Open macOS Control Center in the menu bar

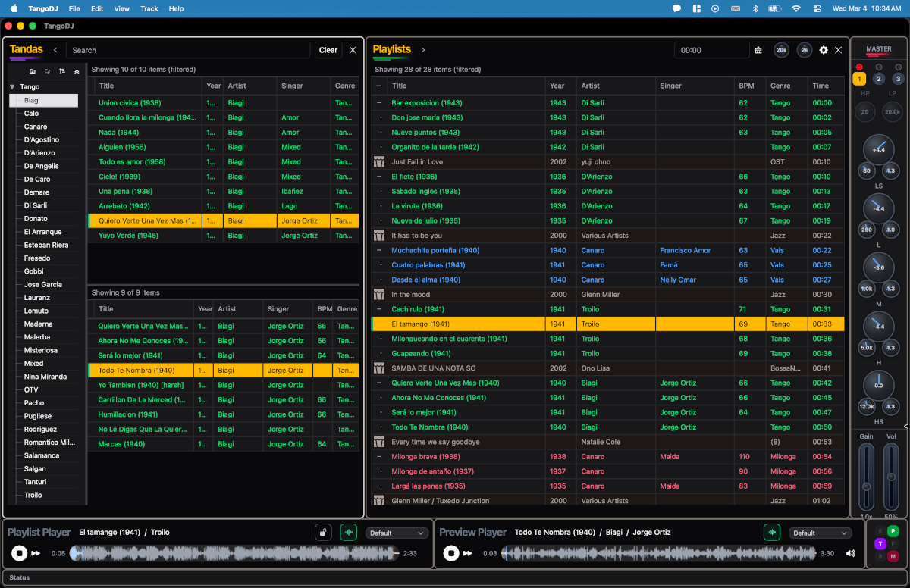pyautogui.click(x=817, y=8)
